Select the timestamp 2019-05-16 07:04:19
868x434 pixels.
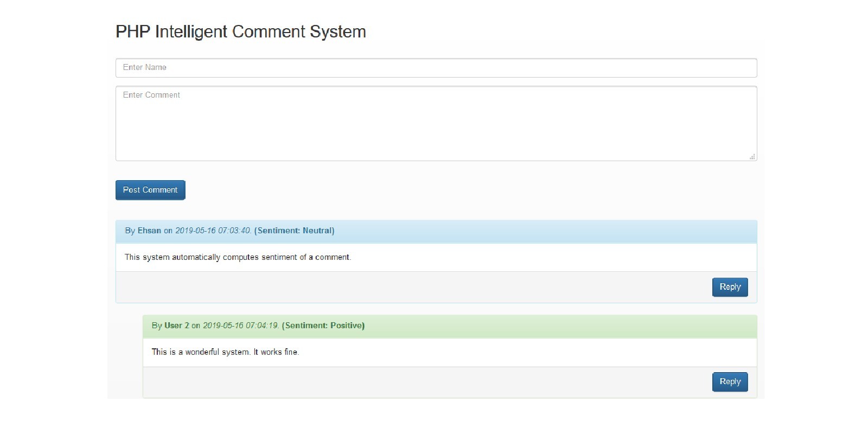point(240,325)
